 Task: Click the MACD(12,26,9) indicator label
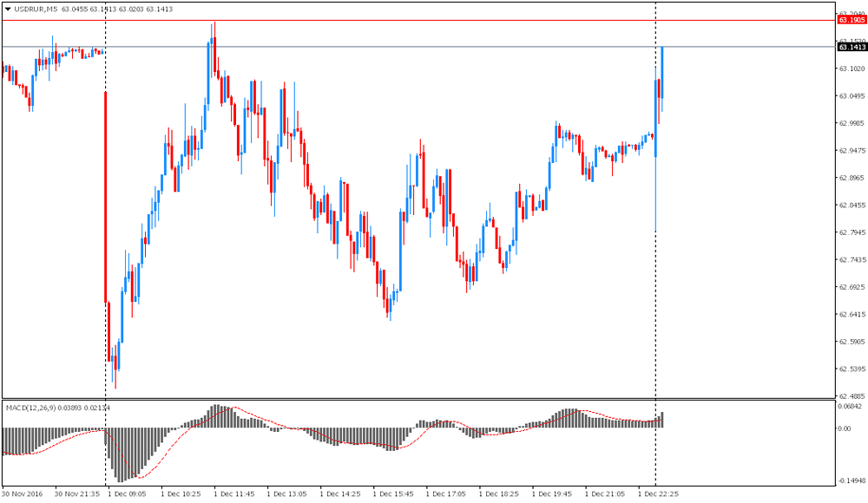31,407
